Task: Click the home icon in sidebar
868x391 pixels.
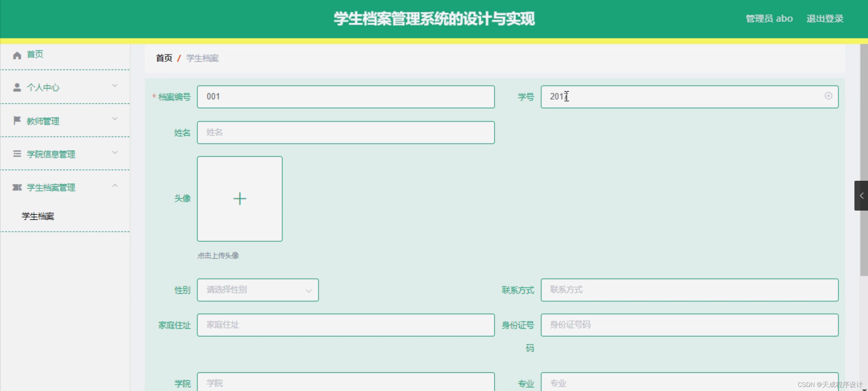Action: pos(17,55)
